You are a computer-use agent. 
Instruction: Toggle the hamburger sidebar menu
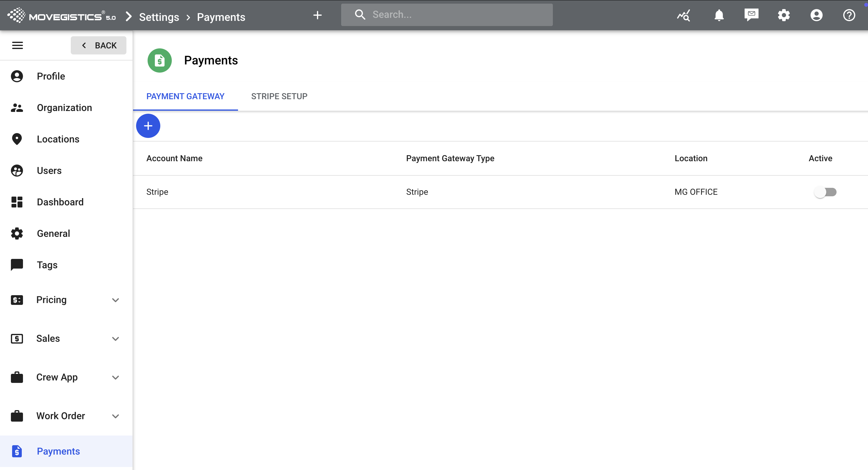pyautogui.click(x=18, y=45)
